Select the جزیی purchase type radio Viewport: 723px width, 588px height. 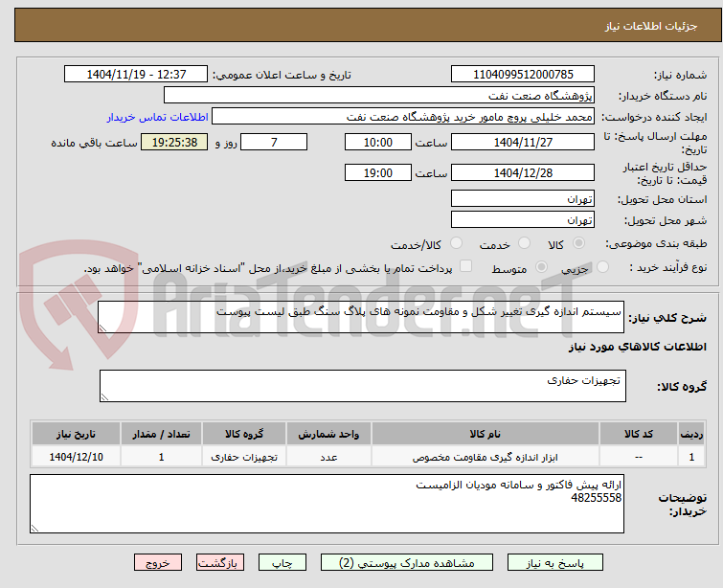[x=602, y=267]
